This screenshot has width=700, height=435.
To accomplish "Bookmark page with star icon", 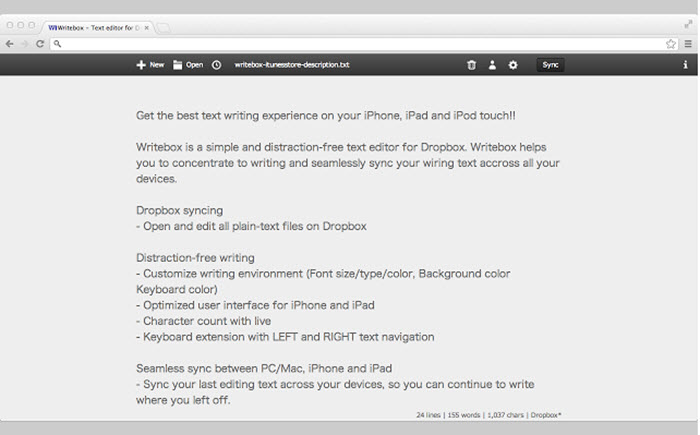I will (x=671, y=44).
